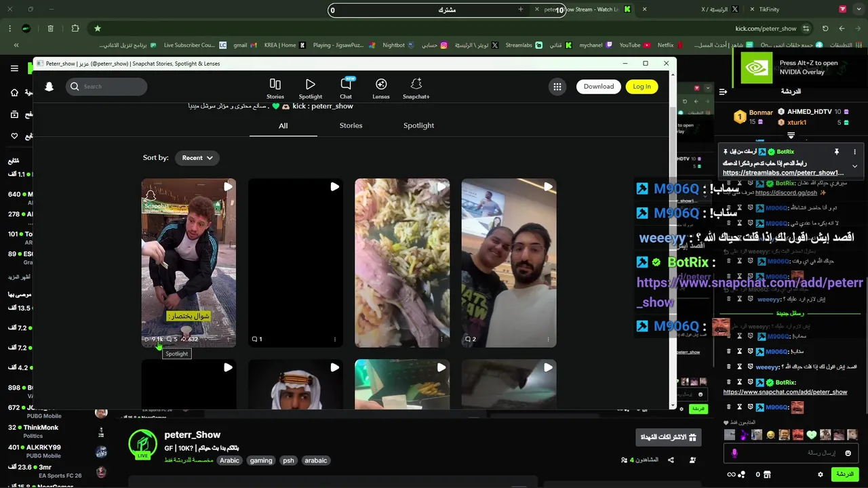
Task: Insert the laughing face emote
Action: tap(770, 434)
